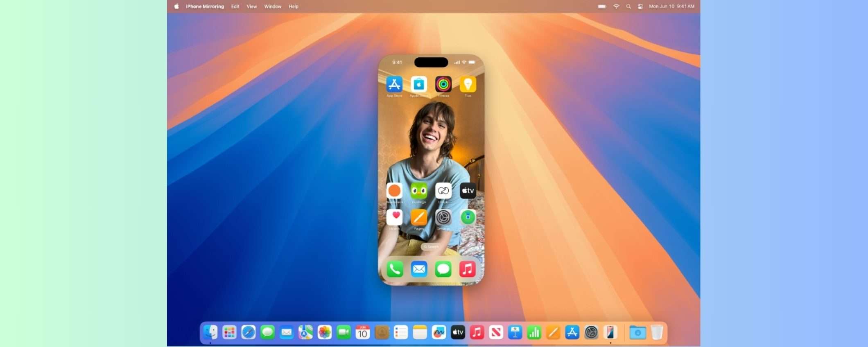Open the Wi-Fi menu bar item

[616, 6]
